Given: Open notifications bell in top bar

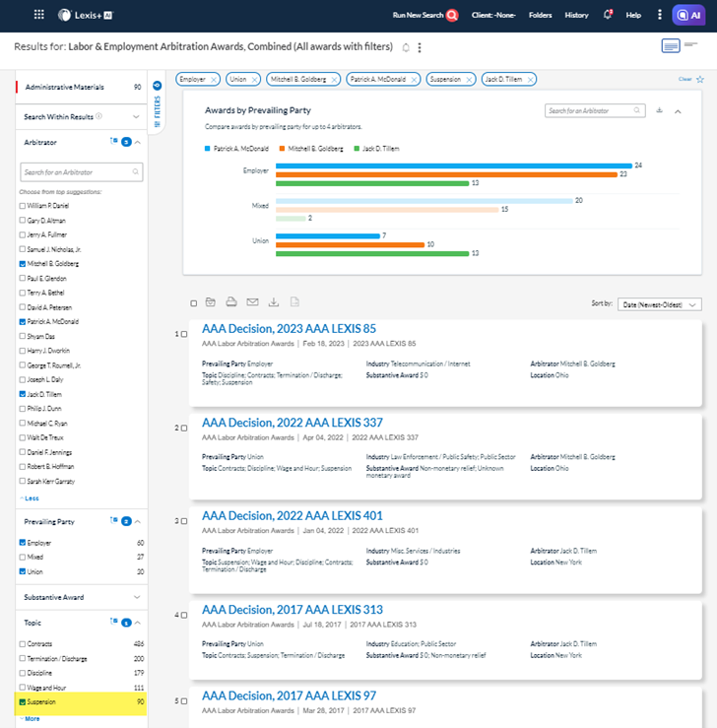Looking at the screenshot, I should 608,15.
